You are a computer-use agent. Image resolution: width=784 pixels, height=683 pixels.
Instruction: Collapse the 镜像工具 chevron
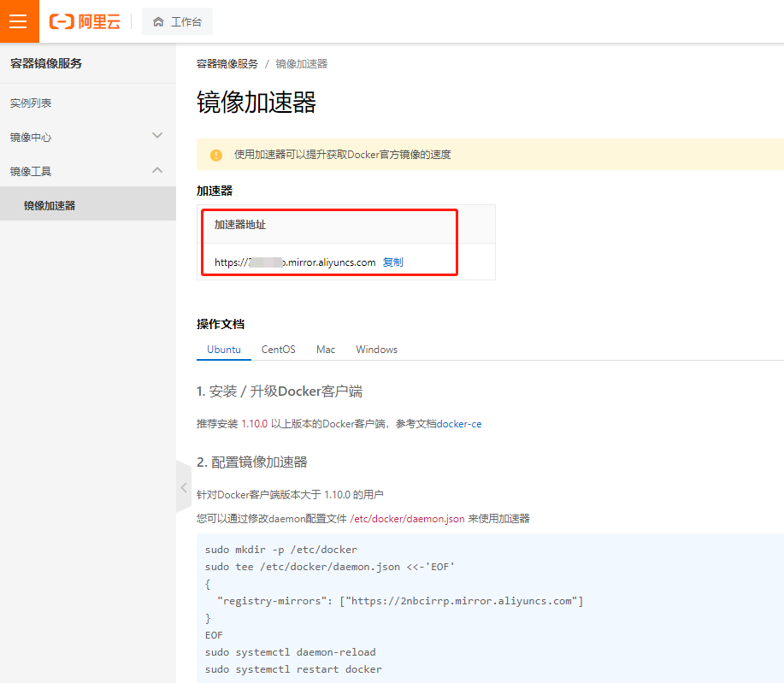(x=157, y=170)
